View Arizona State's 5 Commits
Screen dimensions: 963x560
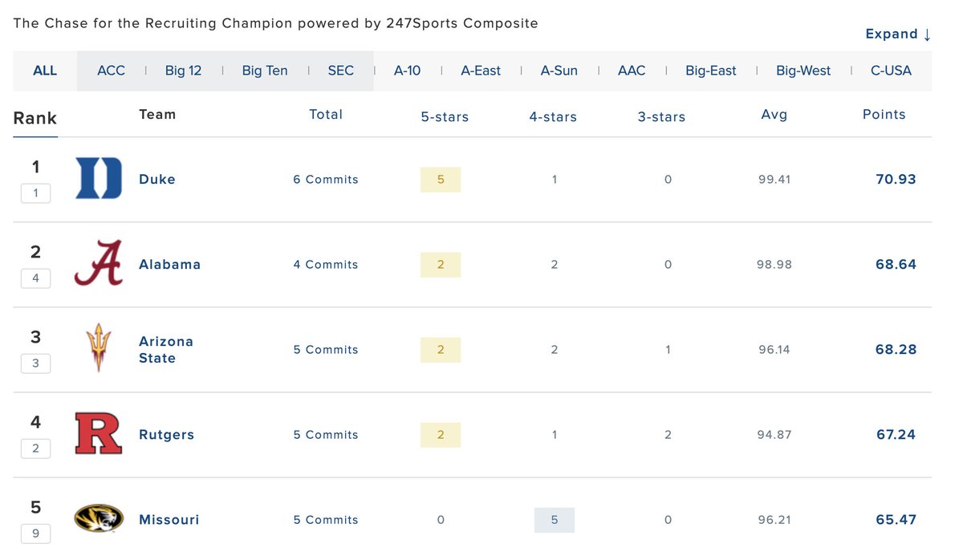click(x=326, y=349)
